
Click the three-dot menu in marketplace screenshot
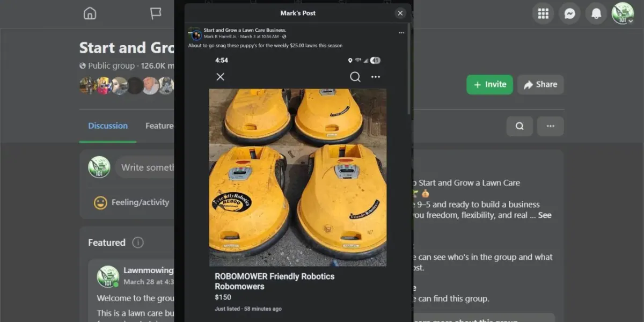376,77
